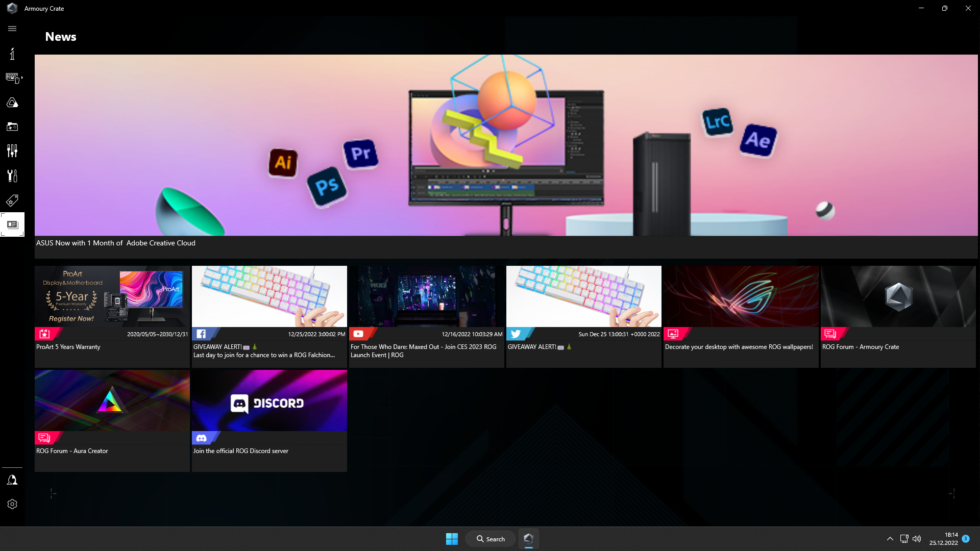The height and width of the screenshot is (551, 980).
Task: Click the hamburger menu to expand sidebar
Action: click(x=12, y=28)
